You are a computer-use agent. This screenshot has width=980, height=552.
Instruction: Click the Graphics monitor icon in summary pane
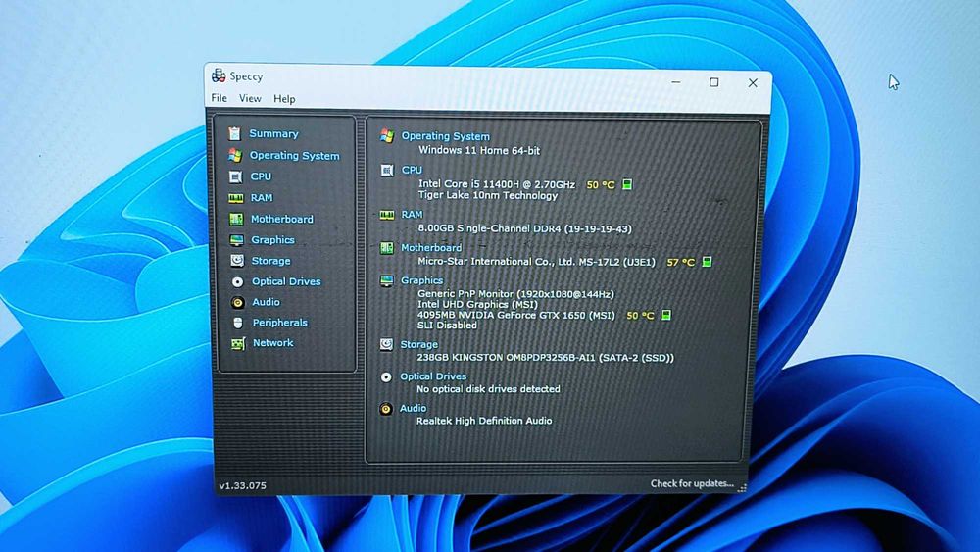[387, 280]
